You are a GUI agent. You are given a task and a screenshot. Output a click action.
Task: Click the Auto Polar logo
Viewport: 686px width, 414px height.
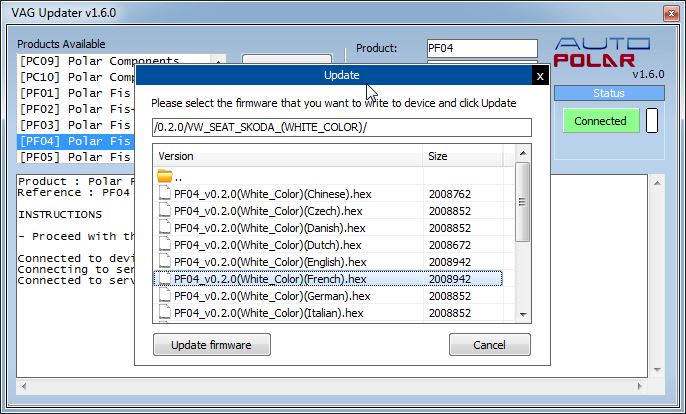pos(602,53)
